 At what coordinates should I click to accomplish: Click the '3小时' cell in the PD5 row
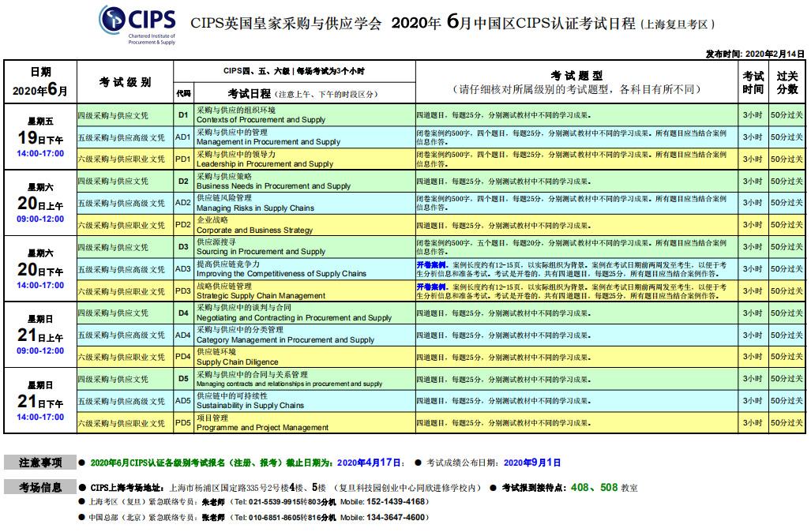click(753, 422)
